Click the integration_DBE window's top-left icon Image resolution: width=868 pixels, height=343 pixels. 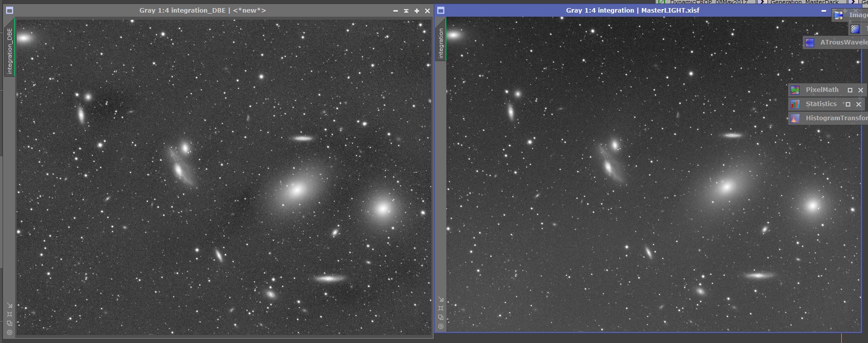coord(9,10)
